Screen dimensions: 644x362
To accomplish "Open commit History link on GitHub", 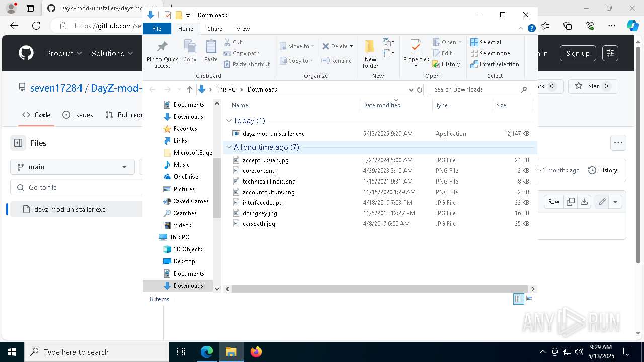I will click(603, 170).
